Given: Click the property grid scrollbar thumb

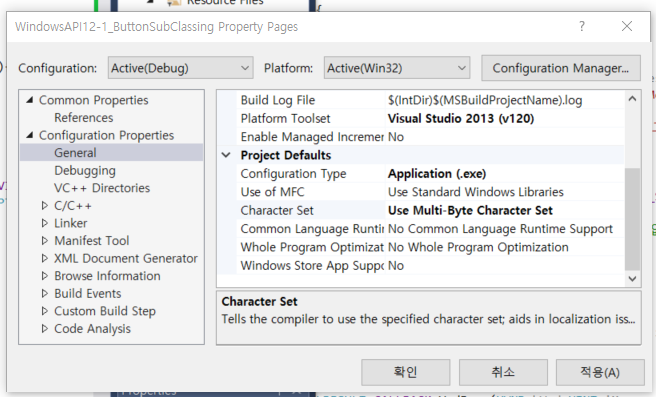Looking at the screenshot, I should [632, 219].
